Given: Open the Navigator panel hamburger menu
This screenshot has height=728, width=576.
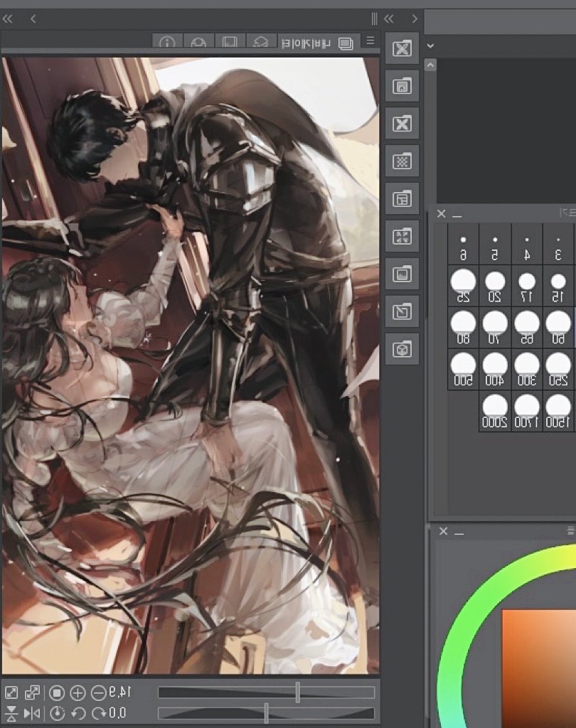Looking at the screenshot, I should [370, 41].
